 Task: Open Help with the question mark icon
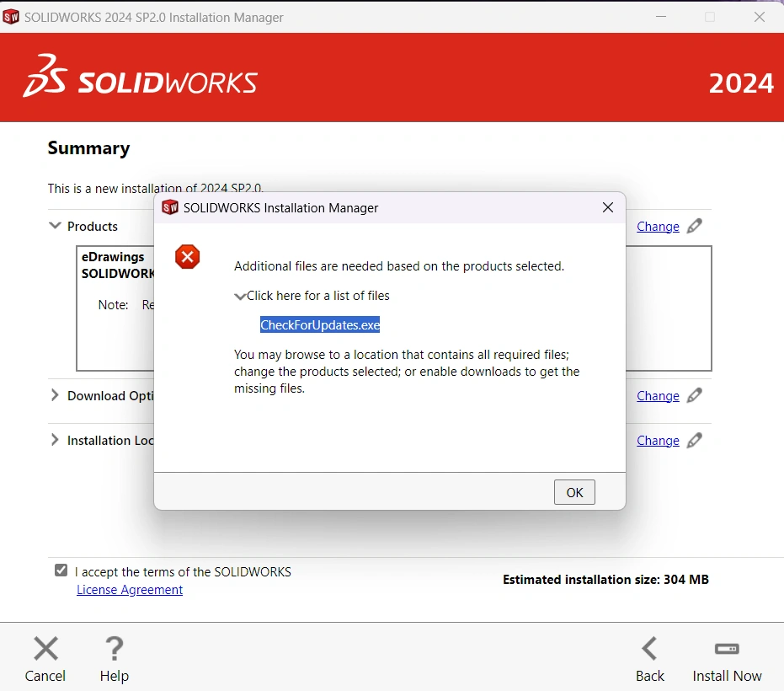point(115,649)
